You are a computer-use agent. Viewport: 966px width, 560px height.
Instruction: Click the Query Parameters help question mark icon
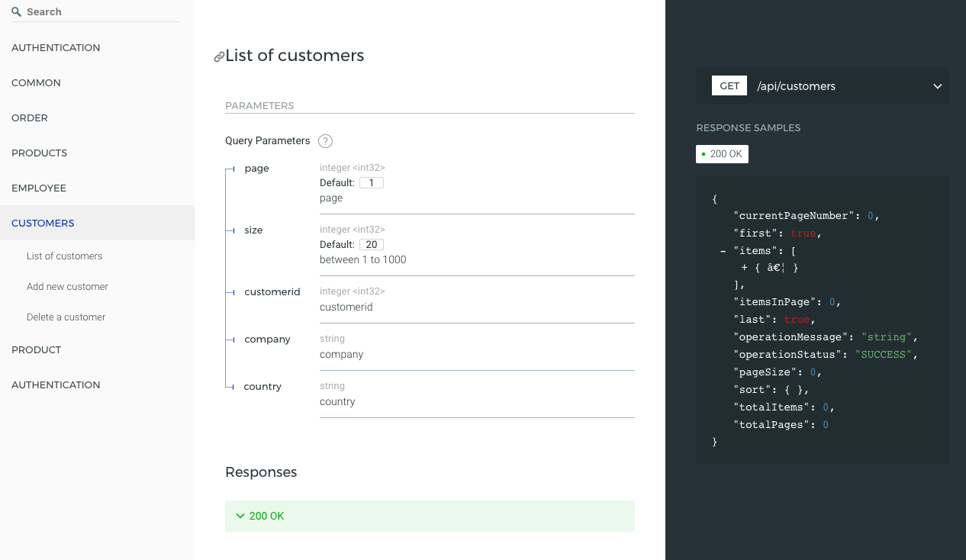325,141
